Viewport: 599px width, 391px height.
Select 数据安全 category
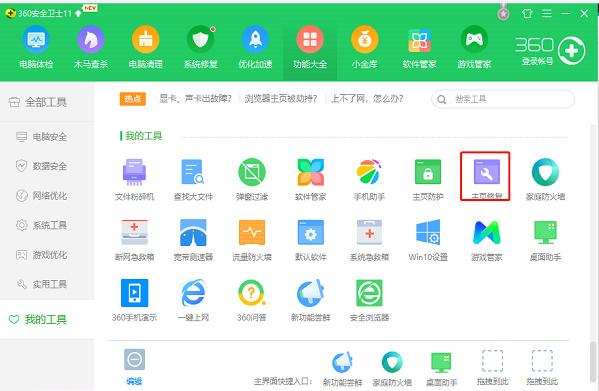pyautogui.click(x=42, y=166)
